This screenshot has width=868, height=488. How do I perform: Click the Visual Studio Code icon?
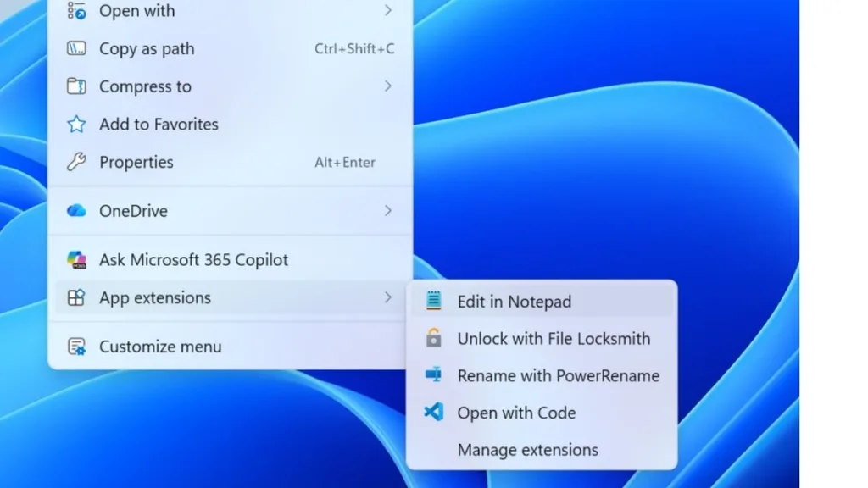433,413
